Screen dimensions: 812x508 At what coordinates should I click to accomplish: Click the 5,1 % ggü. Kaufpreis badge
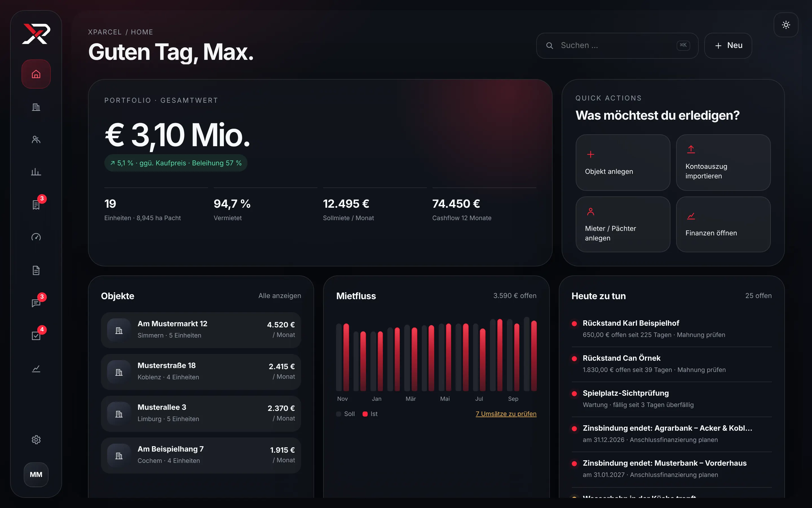coord(176,163)
